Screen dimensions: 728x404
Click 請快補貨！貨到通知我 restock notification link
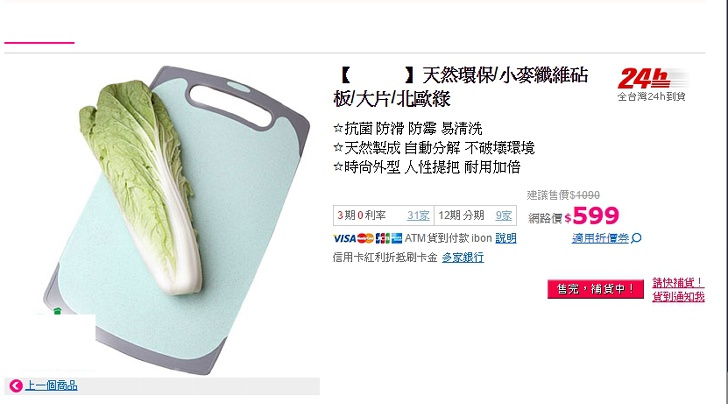(678, 289)
